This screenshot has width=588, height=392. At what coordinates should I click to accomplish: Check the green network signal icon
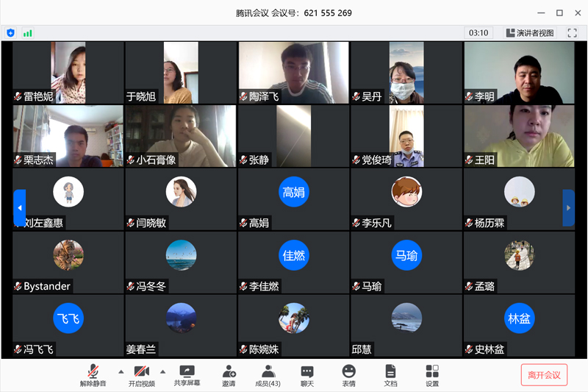[x=28, y=33]
